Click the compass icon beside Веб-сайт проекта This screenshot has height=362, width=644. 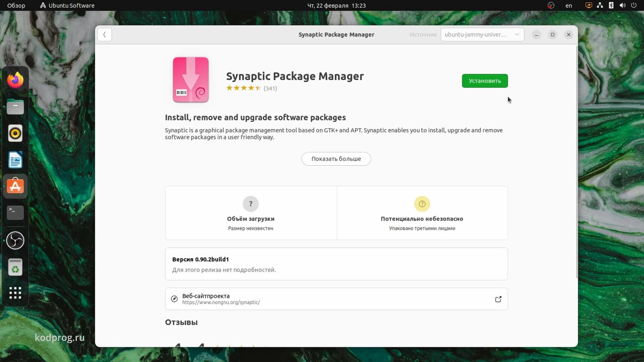174,299
